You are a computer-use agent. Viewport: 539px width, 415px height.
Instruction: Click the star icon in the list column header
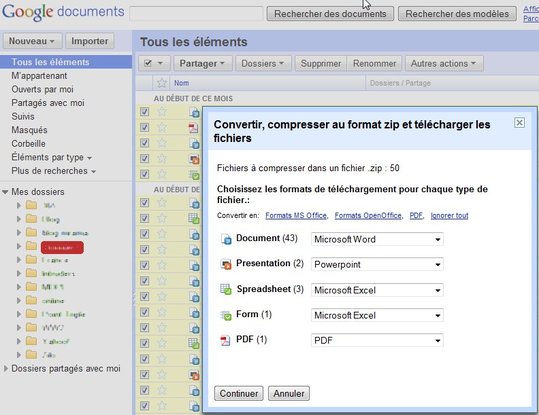pos(162,83)
